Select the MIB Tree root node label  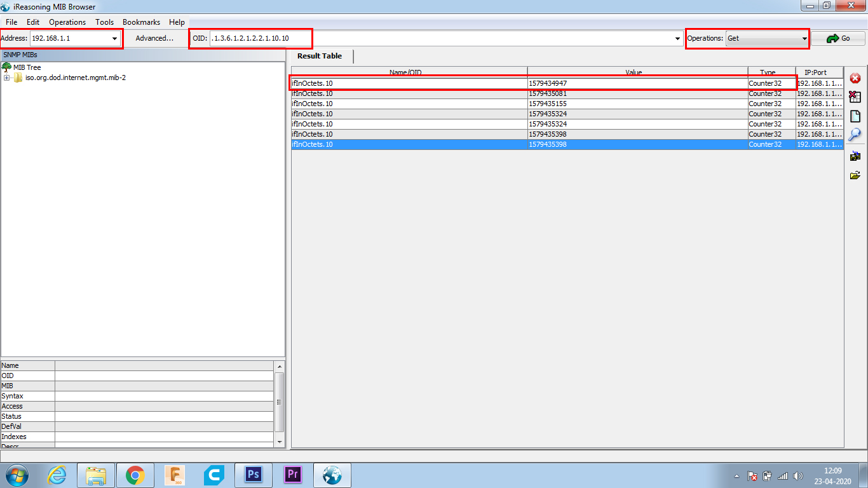point(27,67)
